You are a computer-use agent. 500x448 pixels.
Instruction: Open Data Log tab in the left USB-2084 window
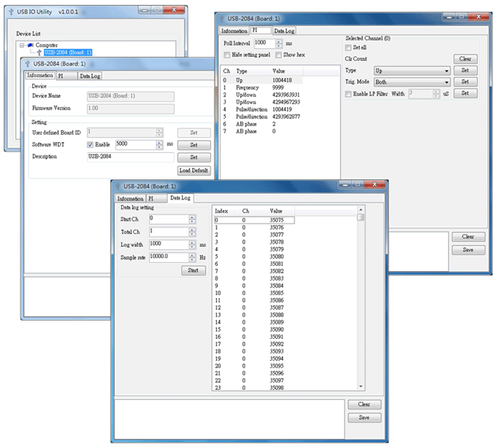[90, 76]
